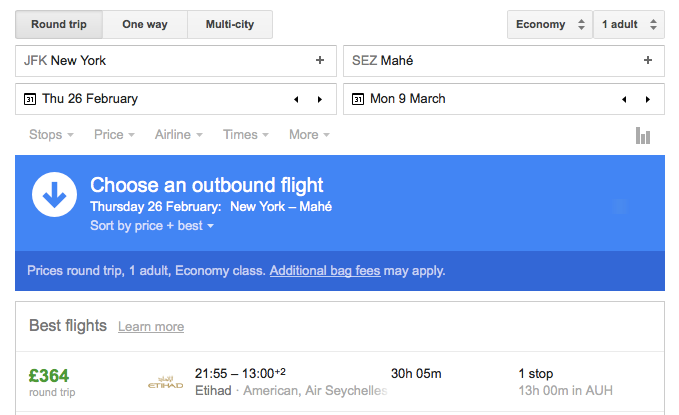This screenshot has height=415, width=679.
Task: Go to previous departure date arrow
Action: pos(296,99)
